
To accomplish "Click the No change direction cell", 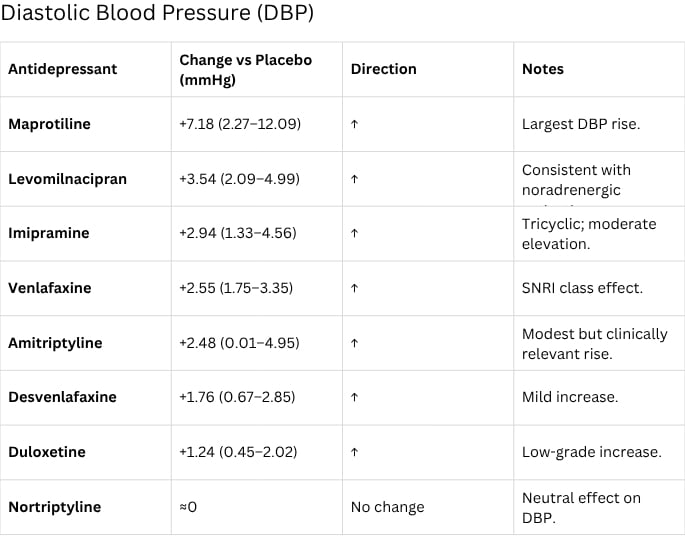I will [x=387, y=507].
